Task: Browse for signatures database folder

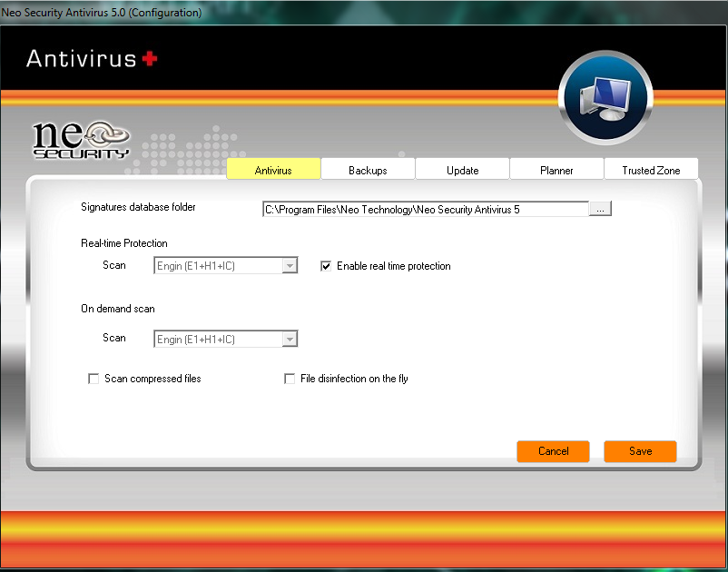Action: point(600,209)
